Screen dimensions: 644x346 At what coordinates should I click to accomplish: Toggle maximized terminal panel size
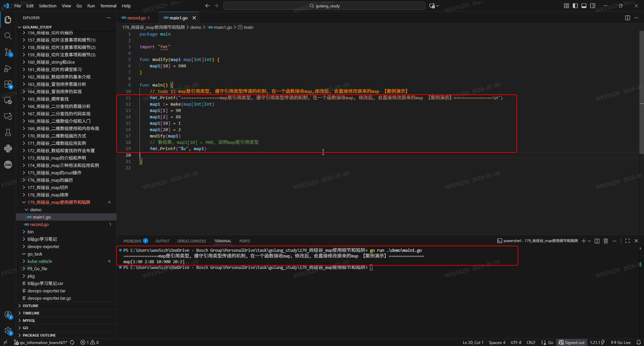coord(628,241)
